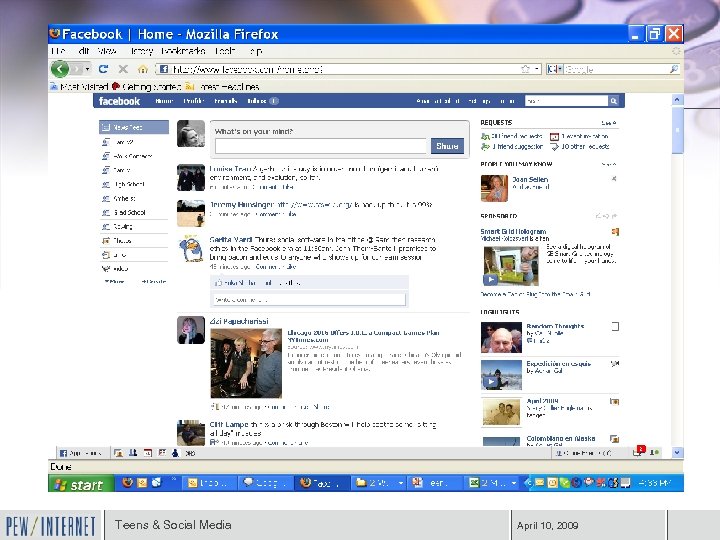This screenshot has height=540, width=720.
Task: Click the Facebook search field
Action: click(567, 101)
